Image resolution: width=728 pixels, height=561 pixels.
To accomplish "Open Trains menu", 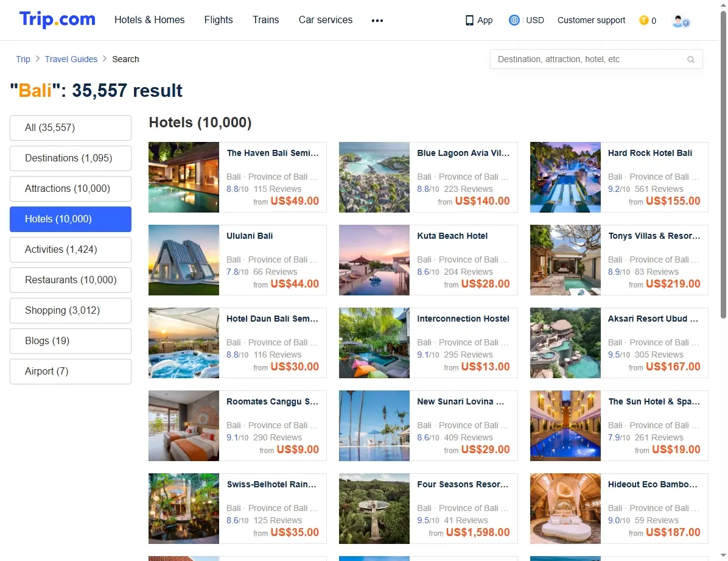I will [x=265, y=20].
